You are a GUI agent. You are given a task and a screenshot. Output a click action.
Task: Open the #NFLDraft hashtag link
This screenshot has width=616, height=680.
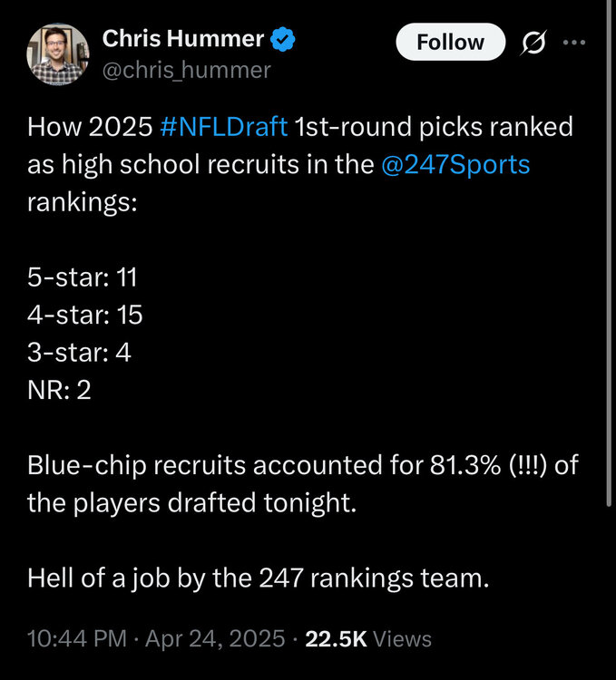point(224,127)
